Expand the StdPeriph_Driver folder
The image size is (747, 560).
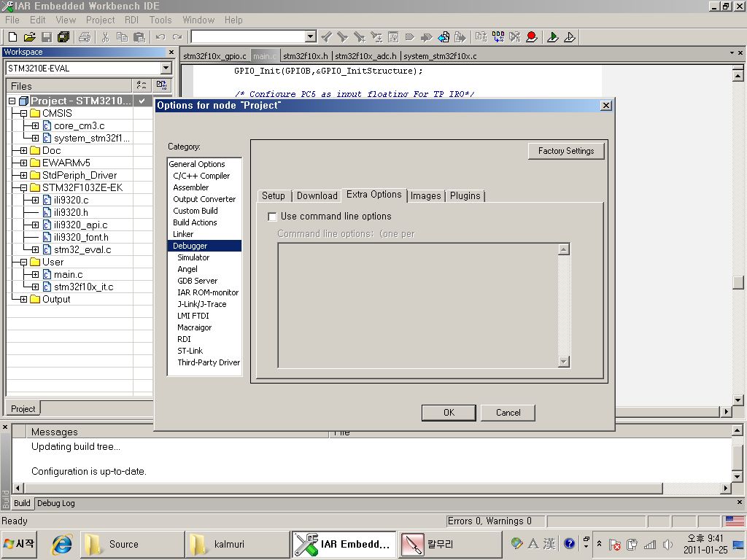pos(23,175)
